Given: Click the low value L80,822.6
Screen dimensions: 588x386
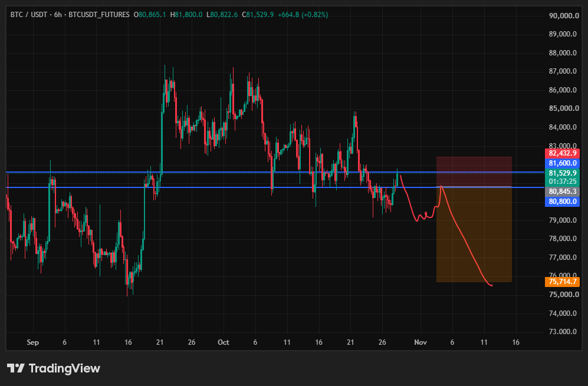Looking at the screenshot, I should tap(222, 15).
